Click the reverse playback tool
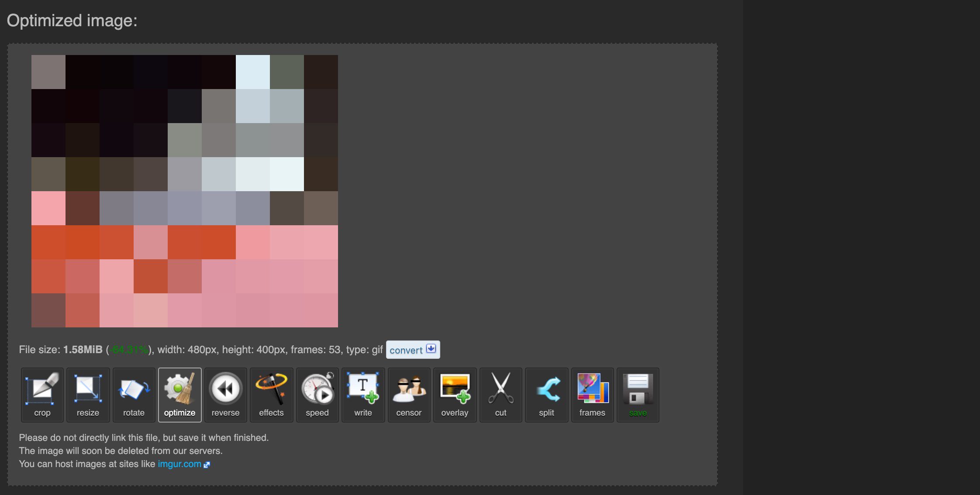980x495 pixels. (x=225, y=395)
